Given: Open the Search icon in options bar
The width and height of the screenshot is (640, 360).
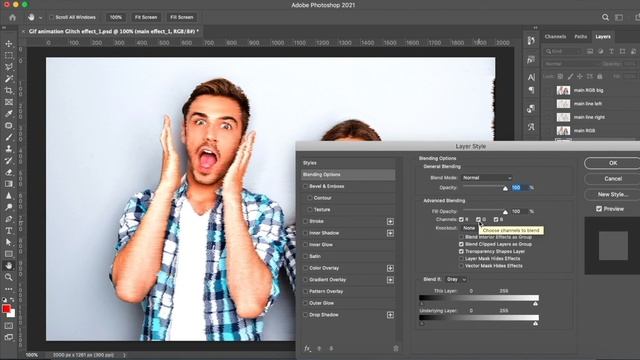Looking at the screenshot, I should click(605, 17).
